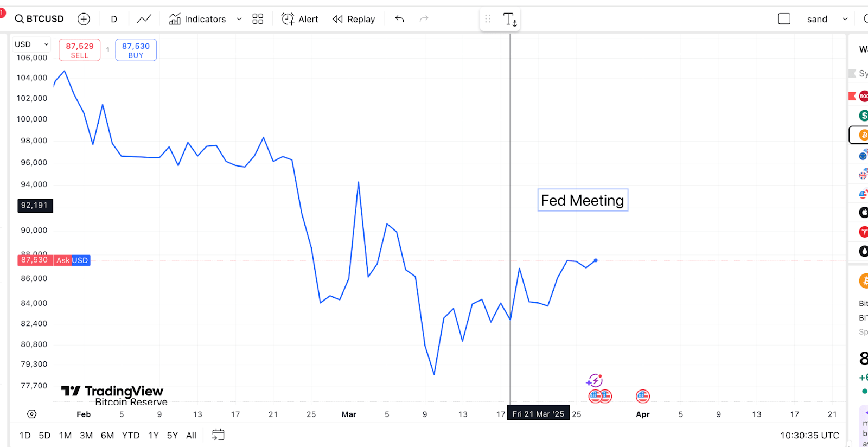
Task: Open the USD currency dropdown
Action: point(31,44)
